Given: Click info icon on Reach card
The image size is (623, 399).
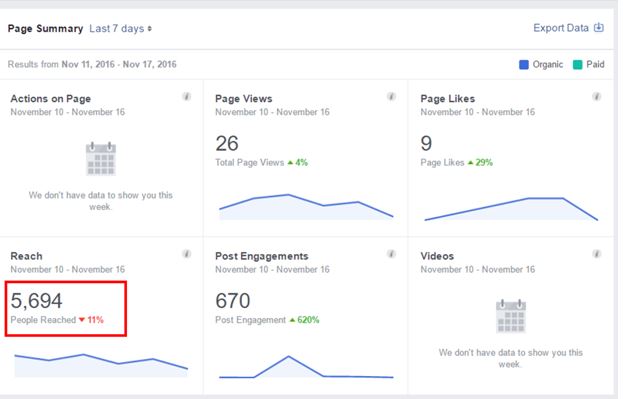Looking at the screenshot, I should coord(187,254).
